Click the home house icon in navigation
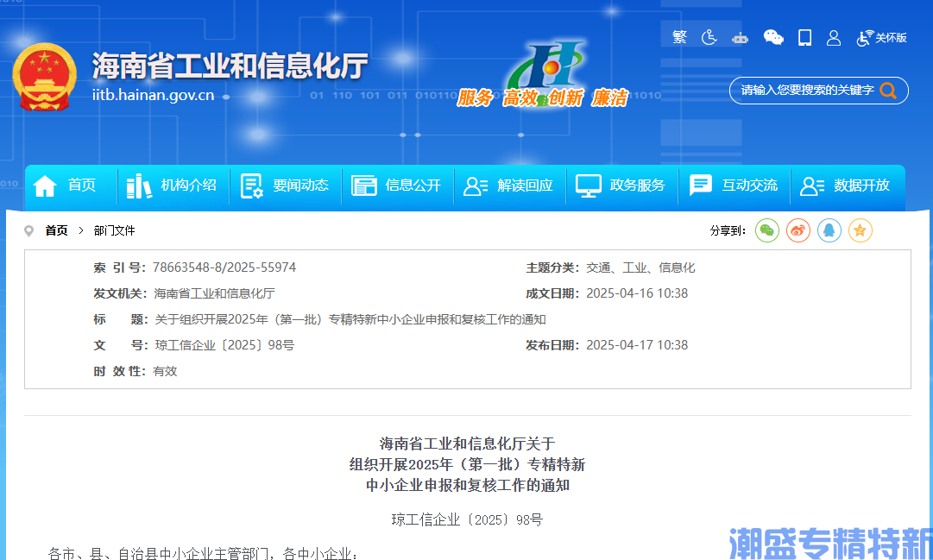This screenshot has height=560, width=933. pyautogui.click(x=45, y=186)
